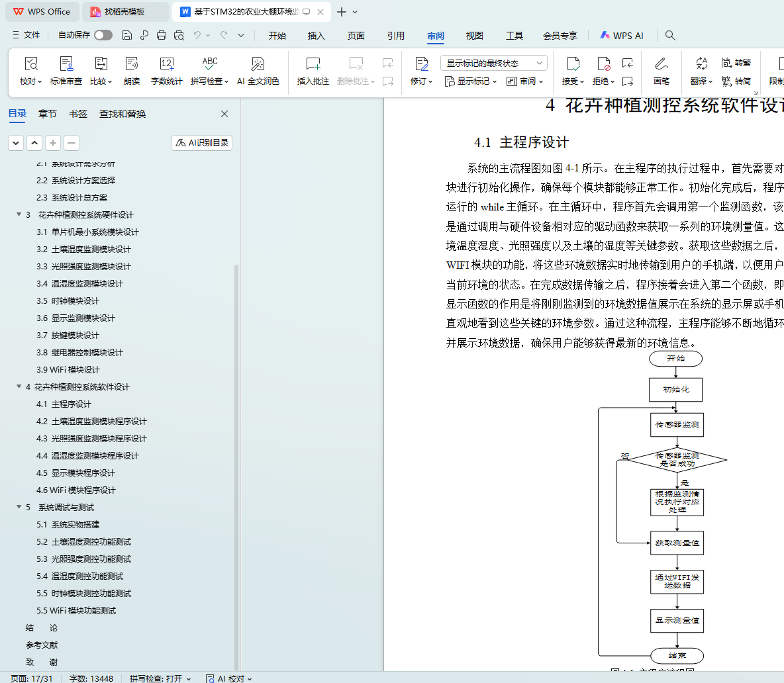Viewport: 784px width, 683px height.
Task: Click the AI识别目录 button
Action: 202,142
